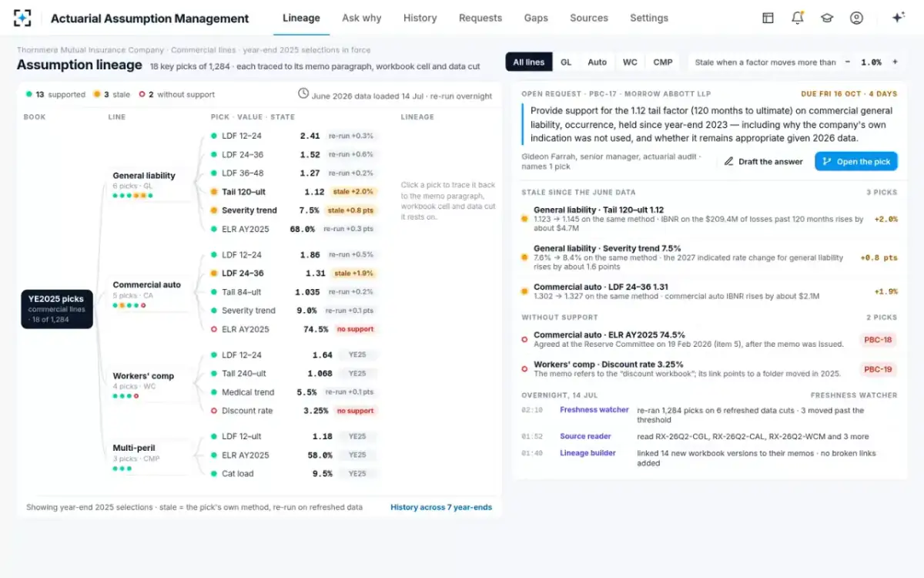Open stale item General liability Severity trend 7.5%
Image resolution: width=924 pixels, height=578 pixels.
708,258
